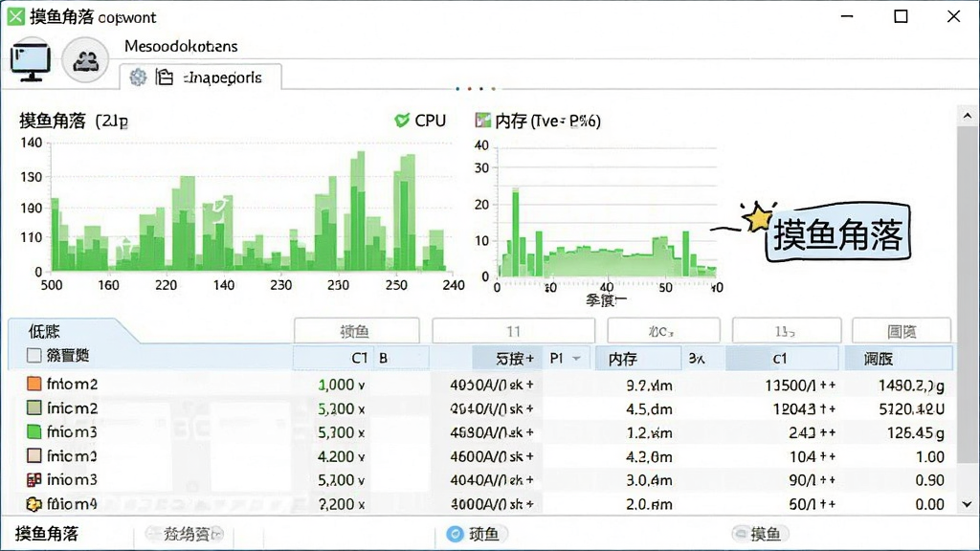Screen dimensions: 980x551
Task: Click the button labeled 11 above the table
Action: 513,331
